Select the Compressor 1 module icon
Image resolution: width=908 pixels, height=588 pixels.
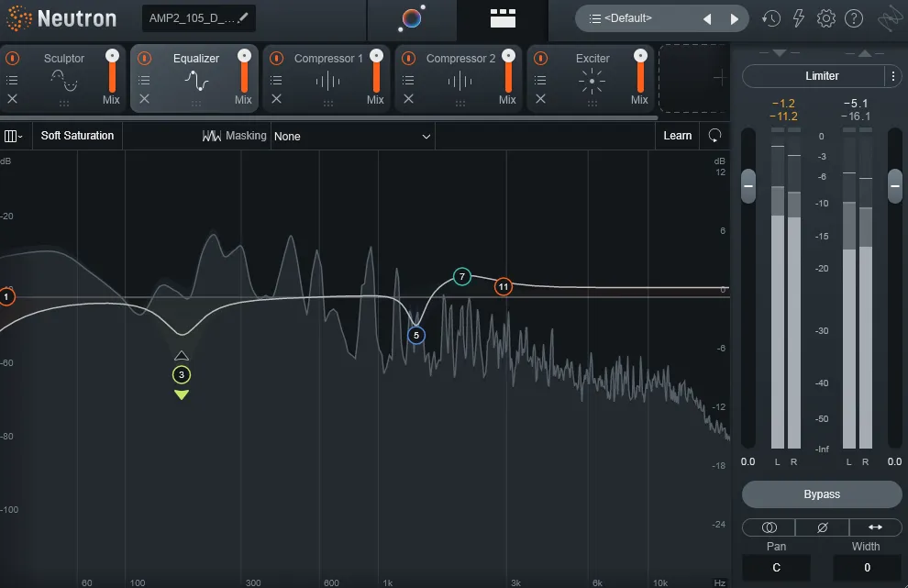point(327,83)
